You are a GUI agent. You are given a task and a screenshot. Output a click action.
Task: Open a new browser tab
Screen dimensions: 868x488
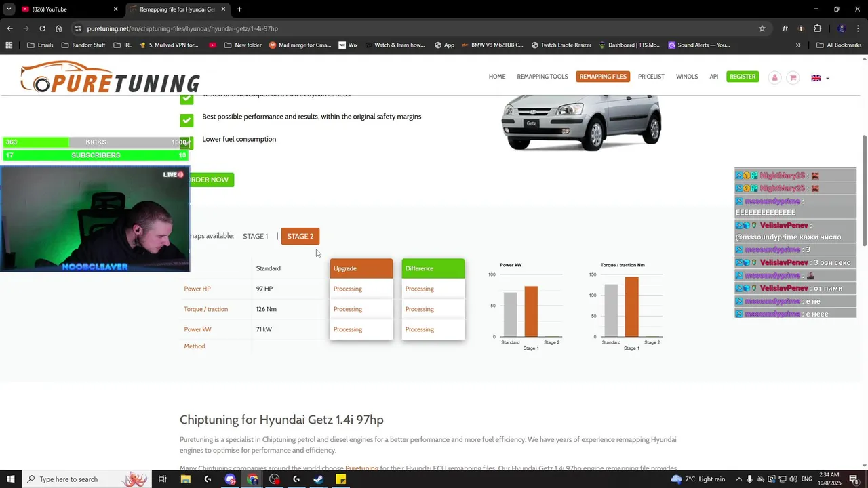click(239, 9)
